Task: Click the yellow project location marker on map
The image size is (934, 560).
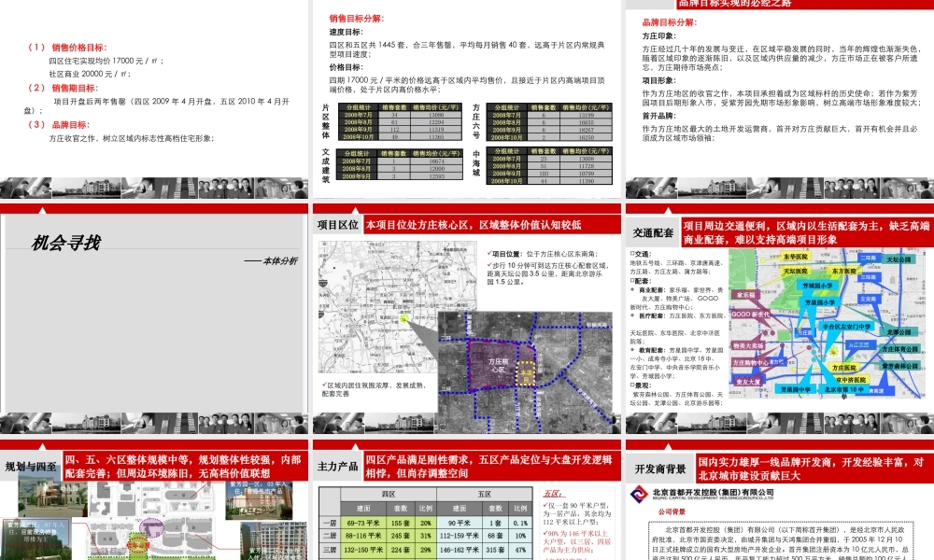Action: coord(403,318)
